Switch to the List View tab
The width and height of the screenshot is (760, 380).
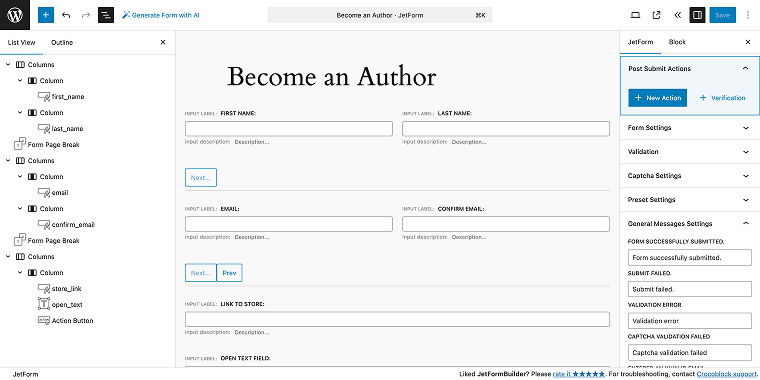click(x=21, y=43)
